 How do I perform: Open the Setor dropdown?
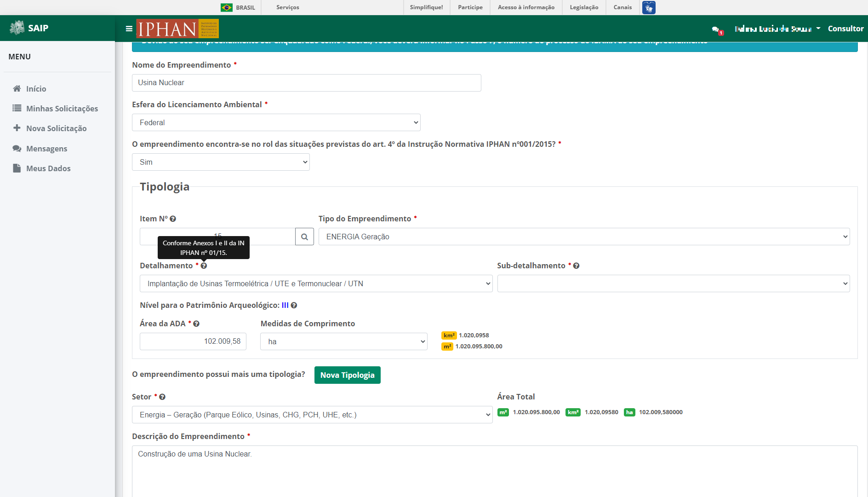312,415
